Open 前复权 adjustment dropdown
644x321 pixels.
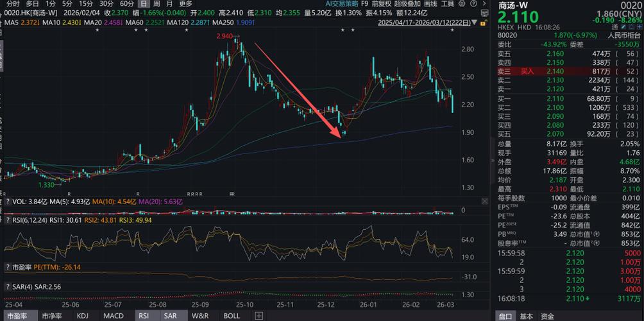(x=381, y=4)
